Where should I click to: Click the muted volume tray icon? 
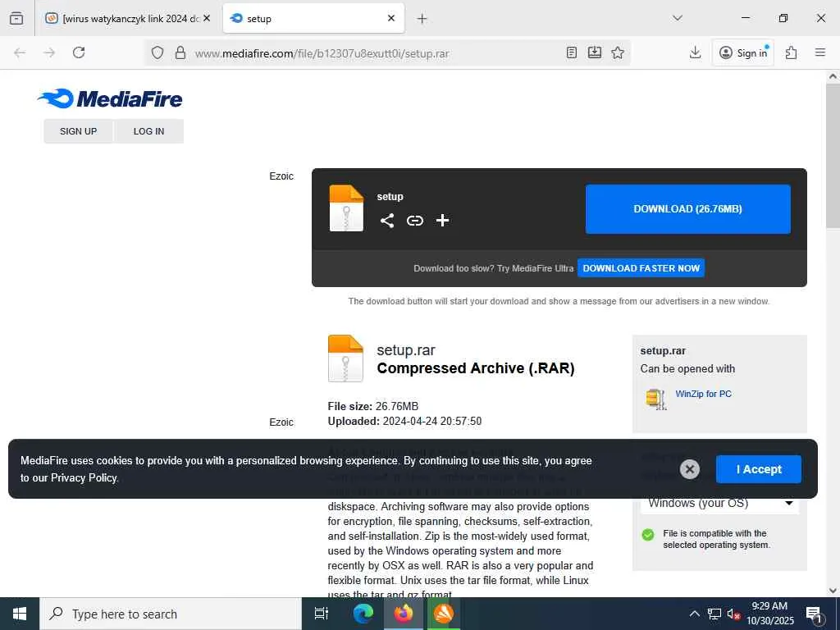pyautogui.click(x=733, y=614)
